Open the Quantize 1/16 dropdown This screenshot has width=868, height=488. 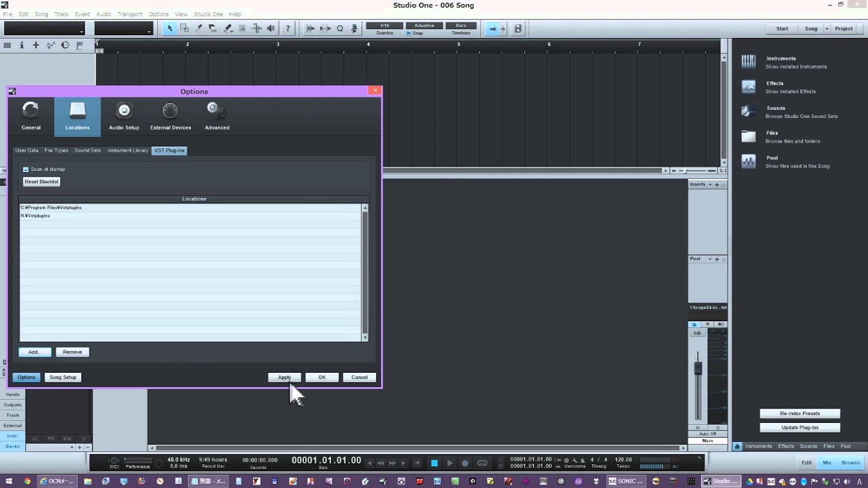[384, 26]
